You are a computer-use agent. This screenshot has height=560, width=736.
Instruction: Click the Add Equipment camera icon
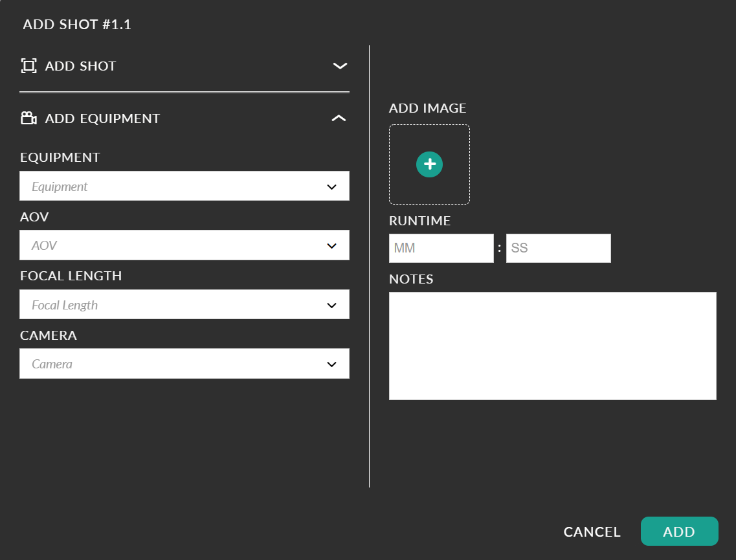coord(28,118)
